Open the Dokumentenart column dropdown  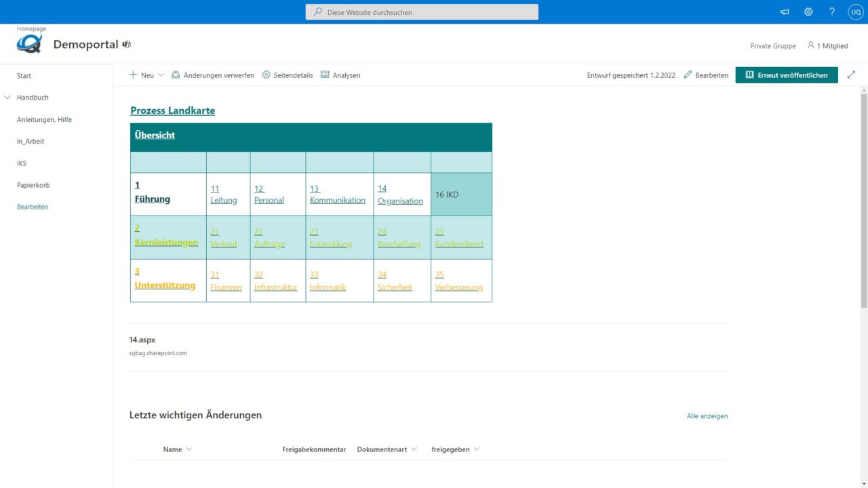click(412, 449)
